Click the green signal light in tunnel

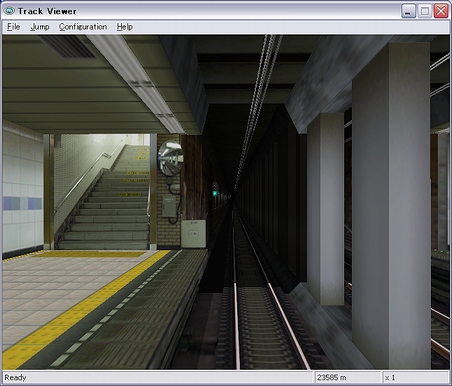(x=215, y=193)
